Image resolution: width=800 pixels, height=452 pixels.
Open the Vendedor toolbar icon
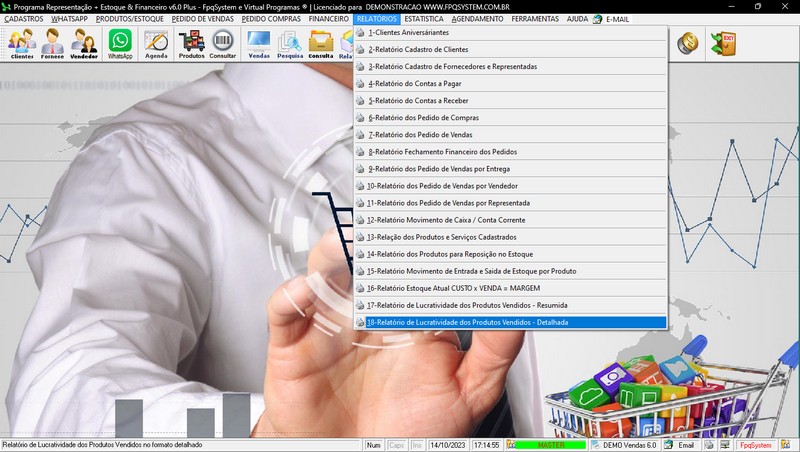[84, 43]
